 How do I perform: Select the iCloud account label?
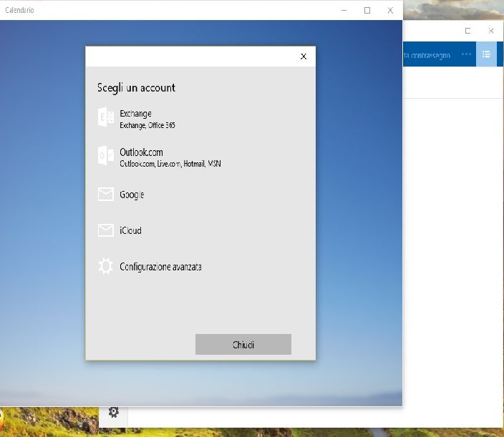[130, 230]
